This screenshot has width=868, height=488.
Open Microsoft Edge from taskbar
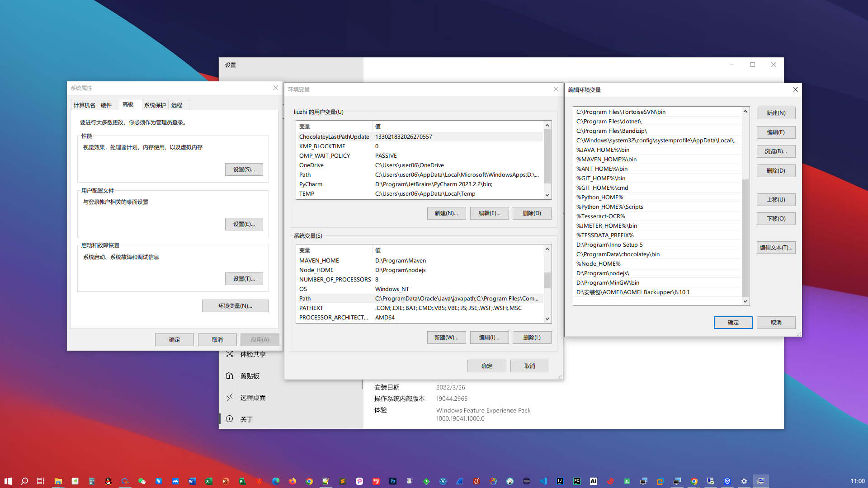[x=275, y=481]
